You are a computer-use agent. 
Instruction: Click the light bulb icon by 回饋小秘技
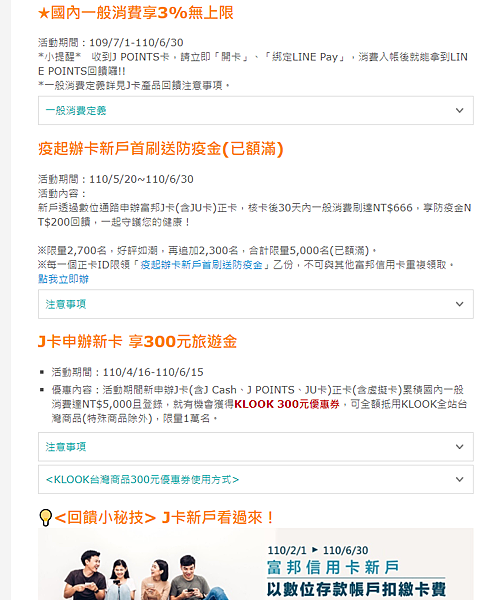pos(45,518)
